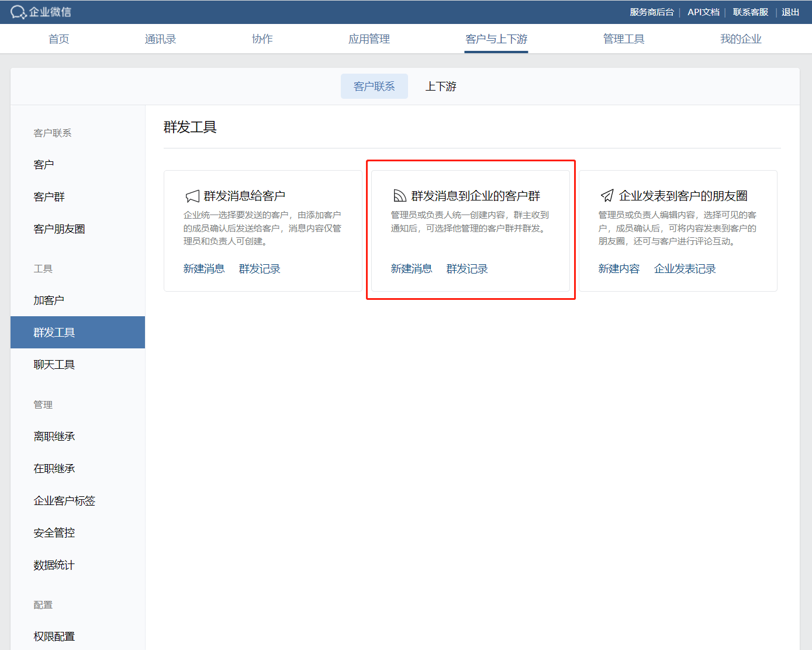Open the 应用管理 tab
812x650 pixels.
pyautogui.click(x=369, y=39)
